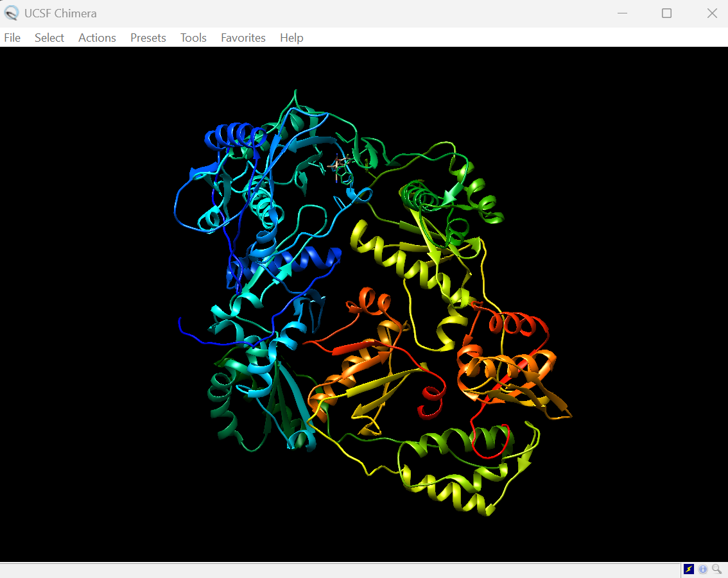Open the Actions menu

tap(97, 38)
